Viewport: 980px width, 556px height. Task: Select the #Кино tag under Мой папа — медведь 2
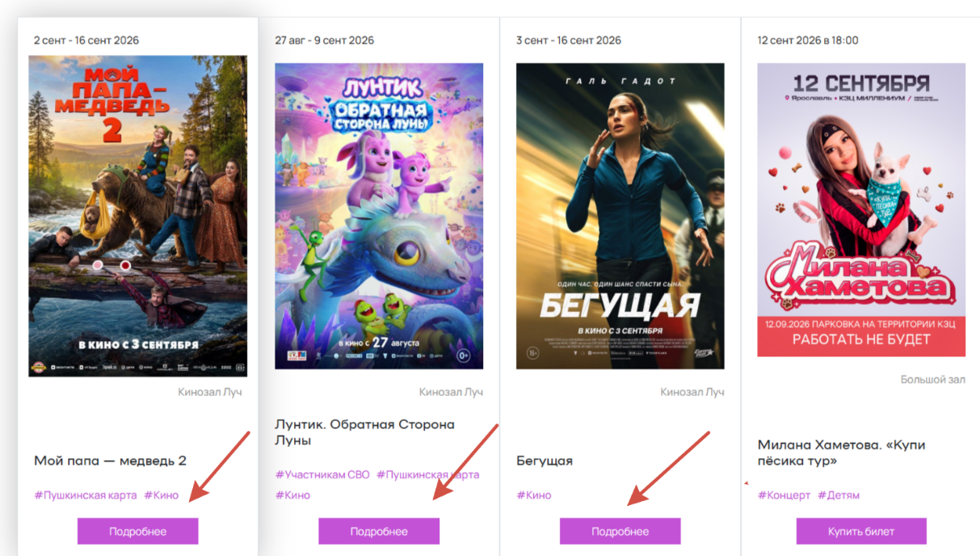162,495
